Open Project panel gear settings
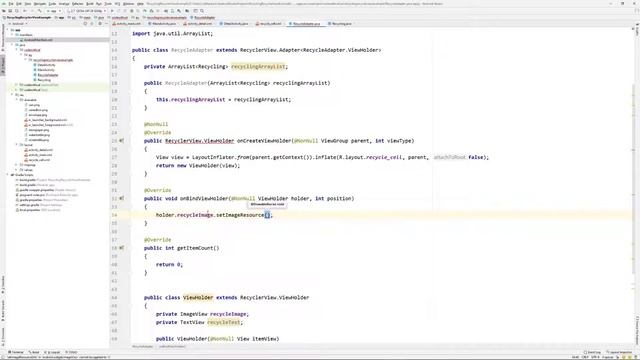The height and width of the screenshot is (360, 640). 100,24
